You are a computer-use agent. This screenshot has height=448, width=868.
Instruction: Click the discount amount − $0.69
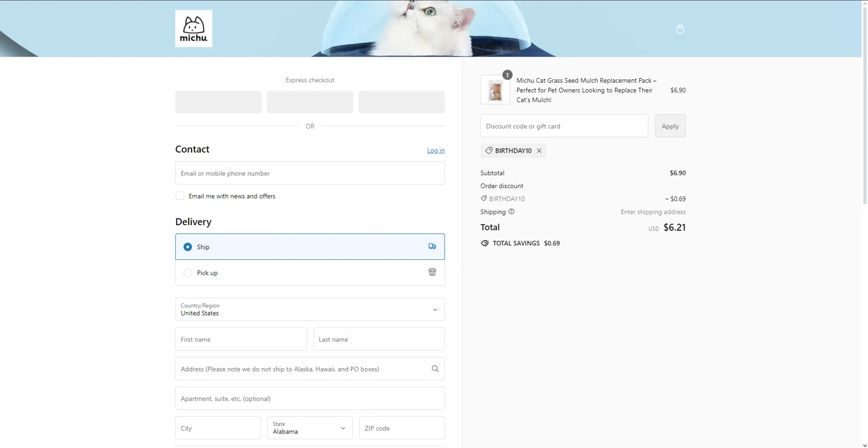[675, 199]
